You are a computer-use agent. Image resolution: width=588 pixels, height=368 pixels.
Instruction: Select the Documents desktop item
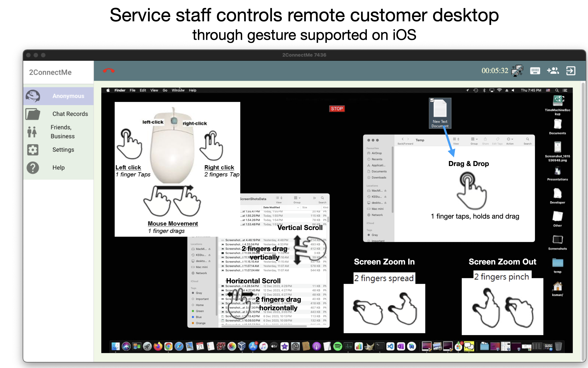[557, 126]
